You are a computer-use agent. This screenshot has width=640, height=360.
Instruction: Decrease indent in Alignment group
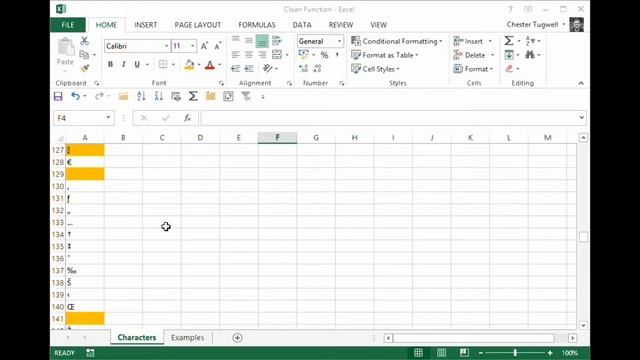pyautogui.click(x=236, y=69)
